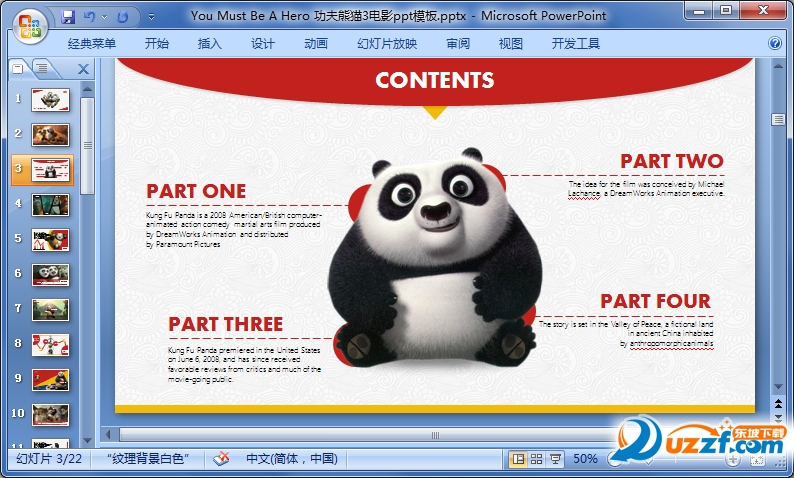The height and width of the screenshot is (478, 794).
Task: Open zoom dialog via 50% level
Action: 585,459
